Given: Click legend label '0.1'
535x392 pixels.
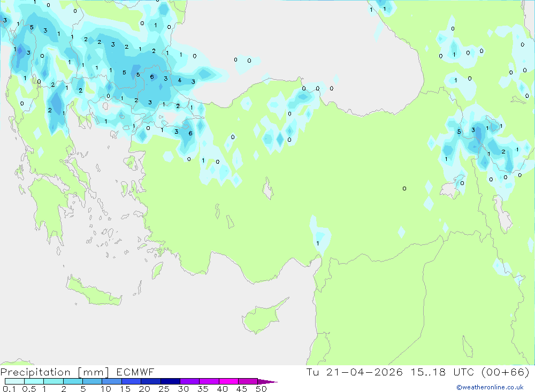Looking at the screenshot, I should click(x=9, y=389).
